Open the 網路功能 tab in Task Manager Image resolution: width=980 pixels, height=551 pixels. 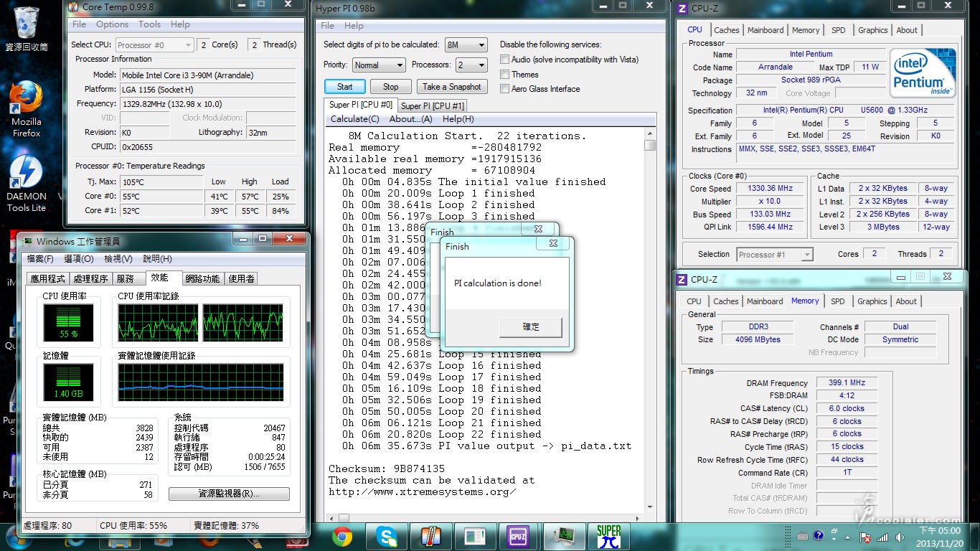click(x=202, y=279)
